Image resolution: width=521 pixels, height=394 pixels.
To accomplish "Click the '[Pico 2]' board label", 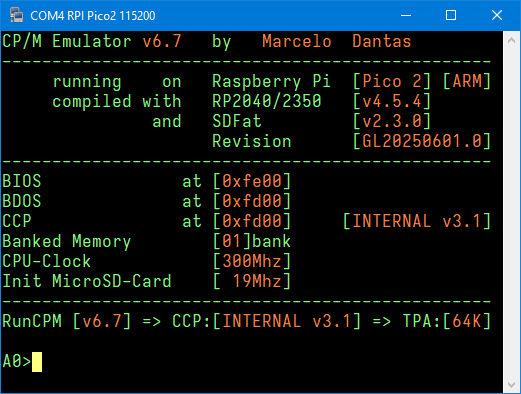I will (x=392, y=81).
